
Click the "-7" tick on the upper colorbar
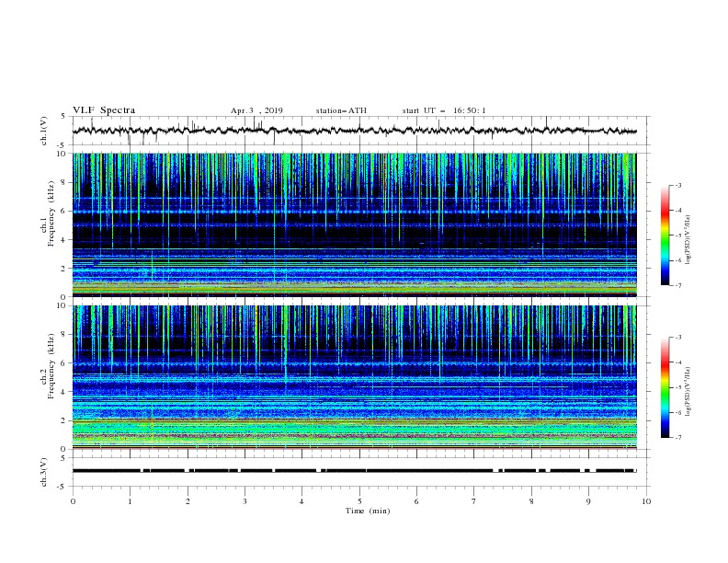[677, 285]
